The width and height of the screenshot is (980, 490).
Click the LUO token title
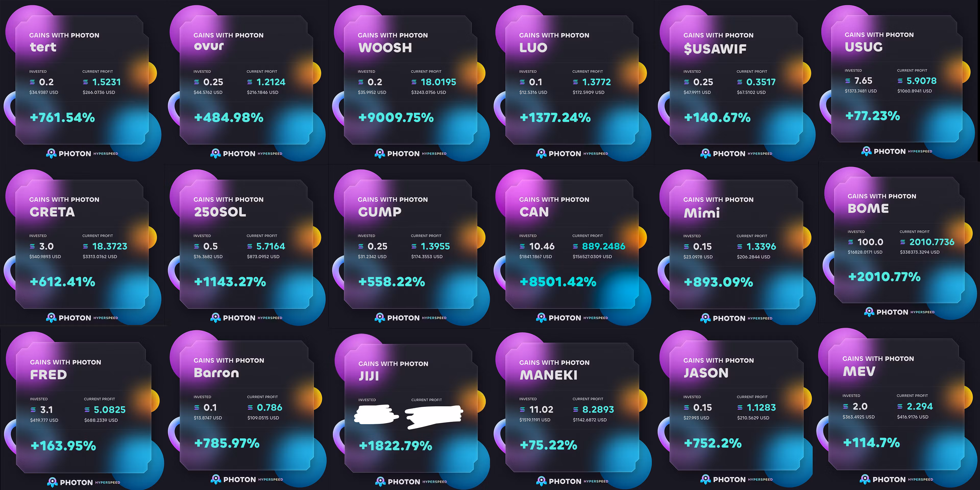click(533, 47)
